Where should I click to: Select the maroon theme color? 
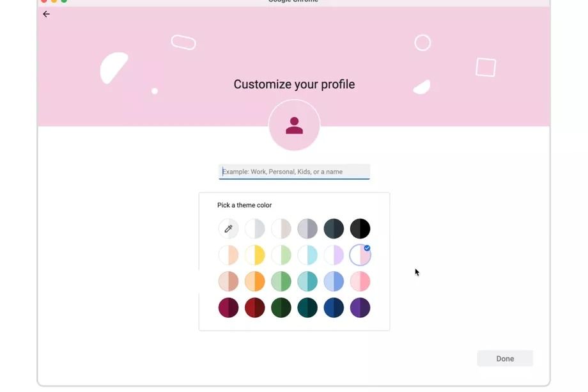pyautogui.click(x=228, y=308)
